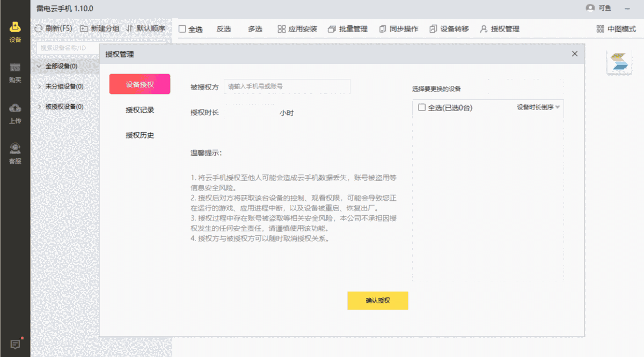
Task: Switch to the 授权记录 tab
Action: coord(140,110)
